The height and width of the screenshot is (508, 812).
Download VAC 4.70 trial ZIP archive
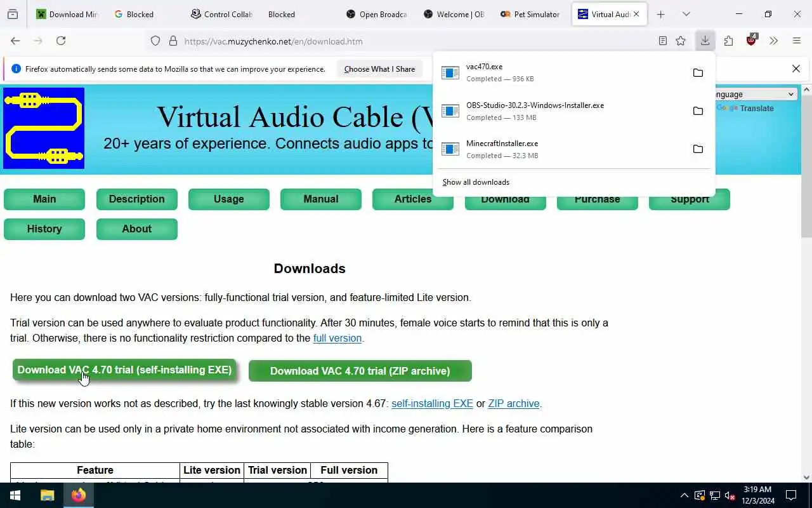[360, 371]
